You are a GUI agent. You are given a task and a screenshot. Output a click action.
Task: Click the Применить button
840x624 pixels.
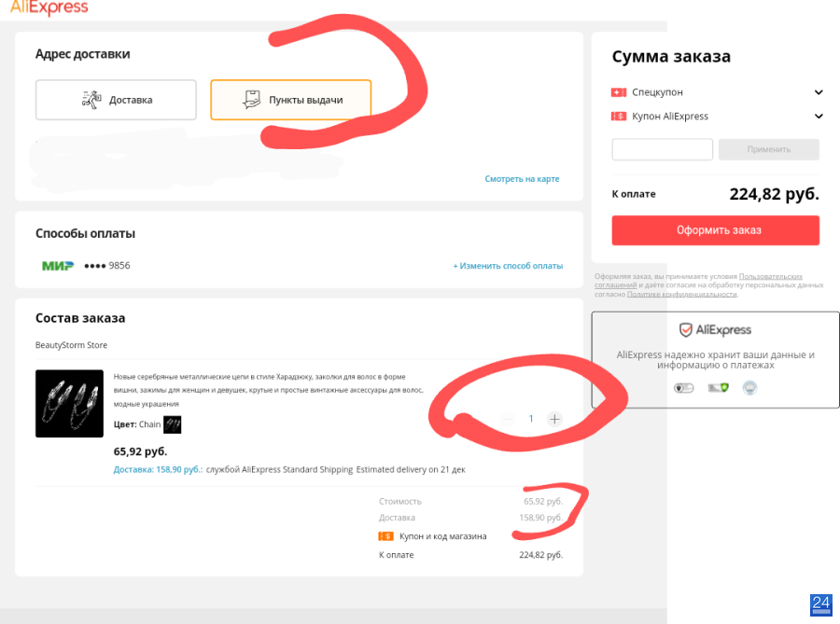click(x=769, y=149)
